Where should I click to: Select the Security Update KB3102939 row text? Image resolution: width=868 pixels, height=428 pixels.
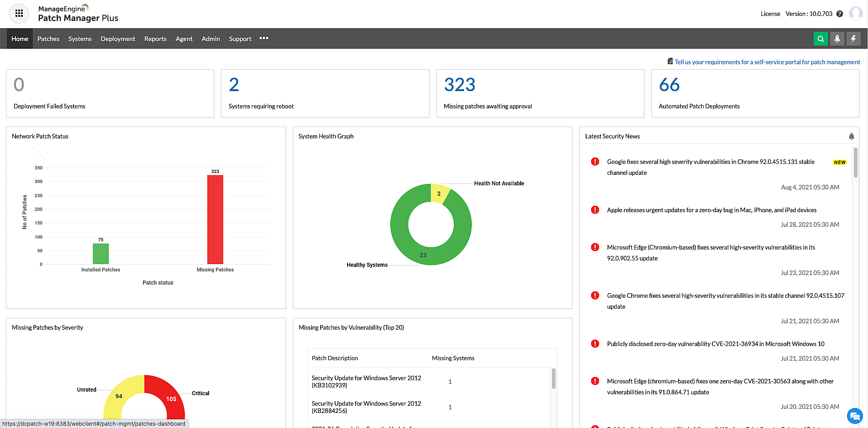tap(366, 382)
